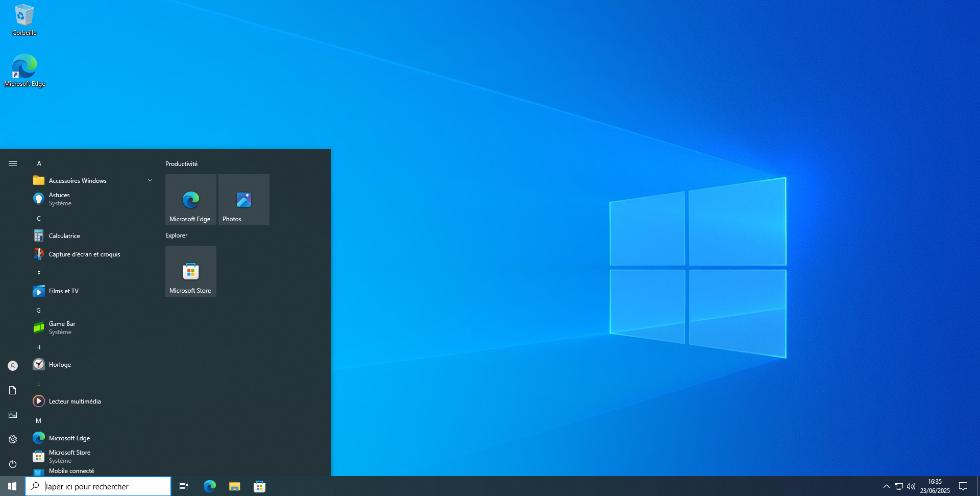Open the volume tray icon

[911, 486]
